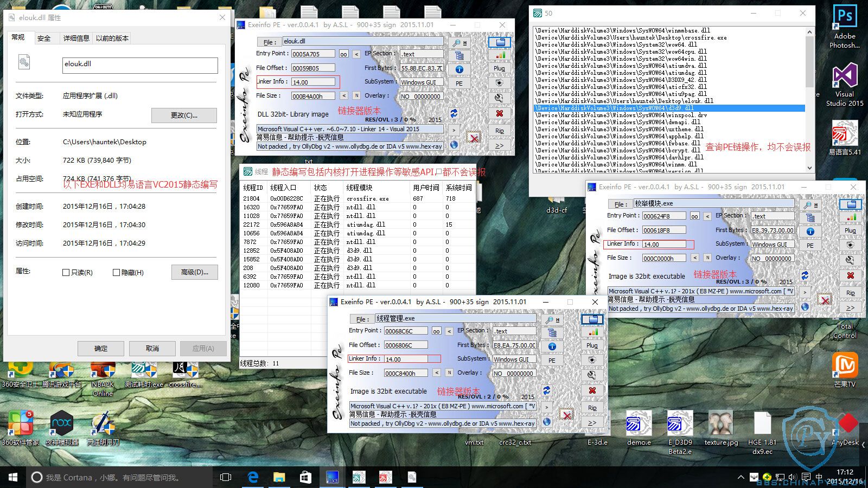
Task: Expand >> button in 线程管理.exe Exeinfo window
Action: pos(592,423)
